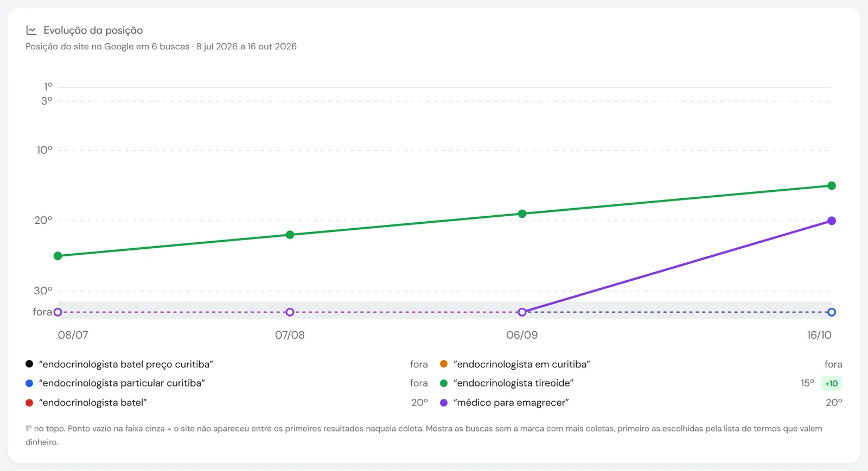The image size is (868, 471).
Task: Click the purple dot for "médico para emagrecer"
Action: point(444,403)
